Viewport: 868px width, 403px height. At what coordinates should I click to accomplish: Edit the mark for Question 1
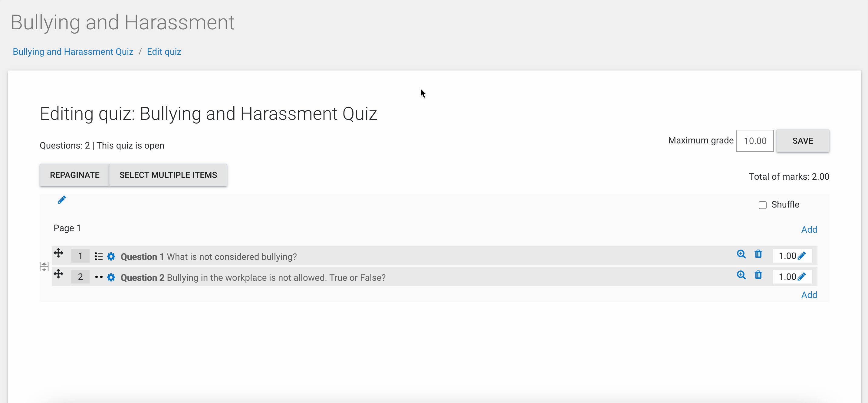pyautogui.click(x=802, y=256)
